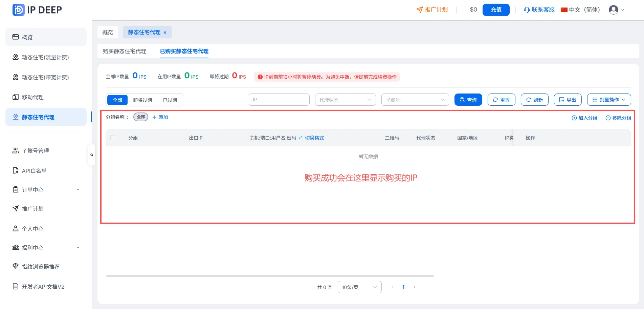The height and width of the screenshot is (309, 644).
Task: Close the 静态住宅代理 tab
Action: (x=165, y=33)
